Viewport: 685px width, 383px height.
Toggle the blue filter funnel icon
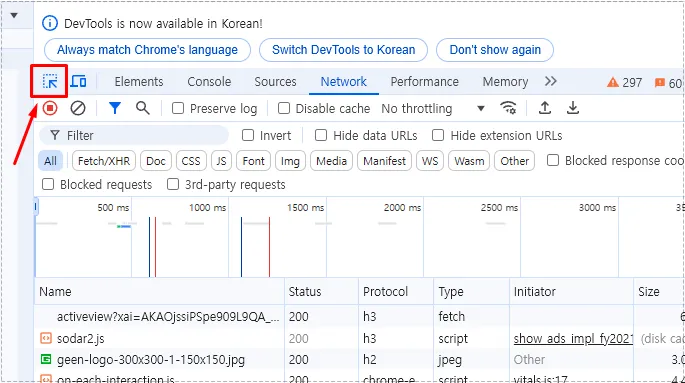(x=114, y=108)
